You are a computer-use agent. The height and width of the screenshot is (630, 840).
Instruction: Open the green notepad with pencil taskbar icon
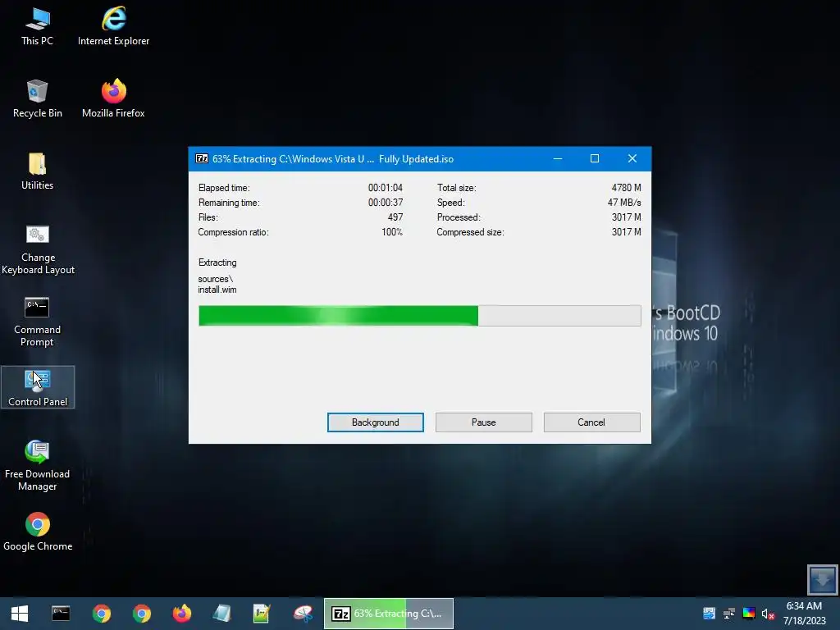coord(262,614)
